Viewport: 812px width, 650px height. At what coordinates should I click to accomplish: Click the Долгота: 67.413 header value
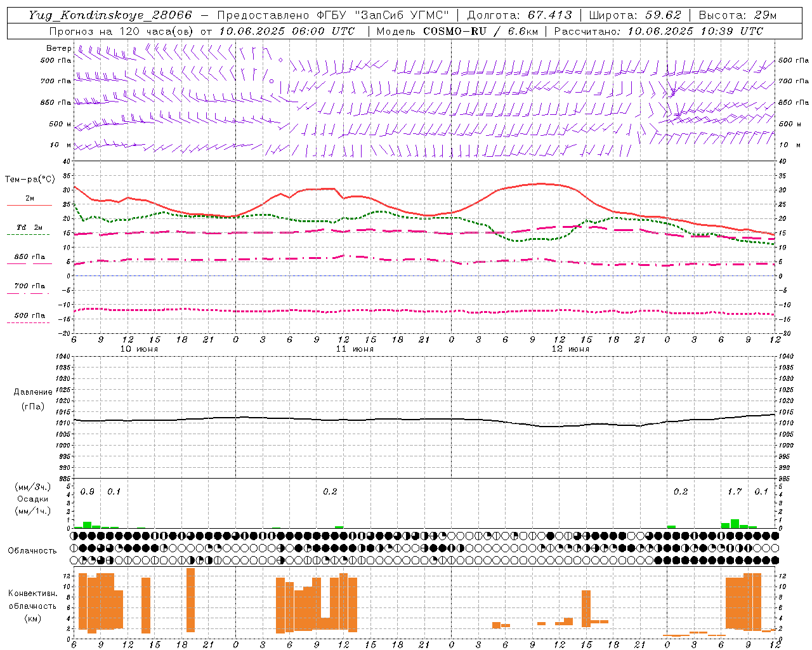tap(519, 15)
